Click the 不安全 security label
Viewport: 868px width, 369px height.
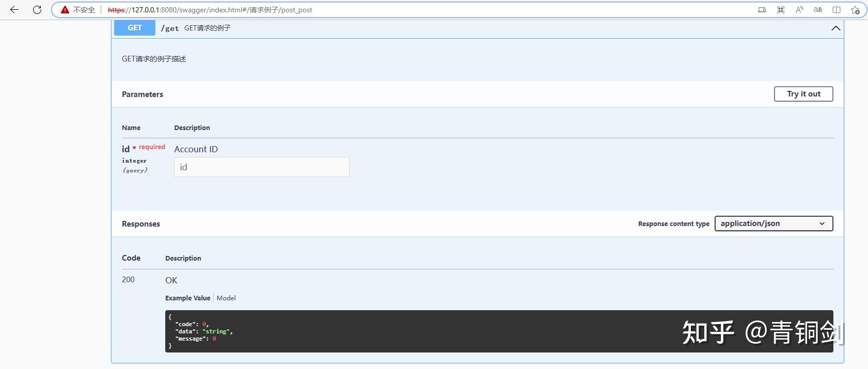pos(84,10)
